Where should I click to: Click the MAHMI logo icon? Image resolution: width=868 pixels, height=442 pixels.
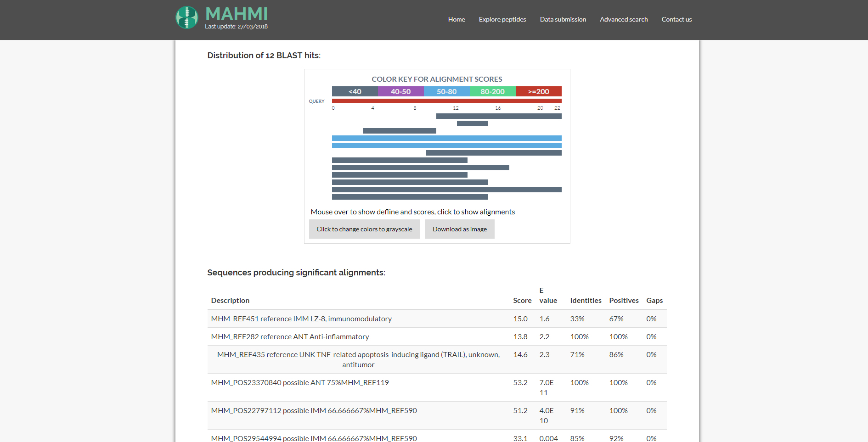coord(187,18)
